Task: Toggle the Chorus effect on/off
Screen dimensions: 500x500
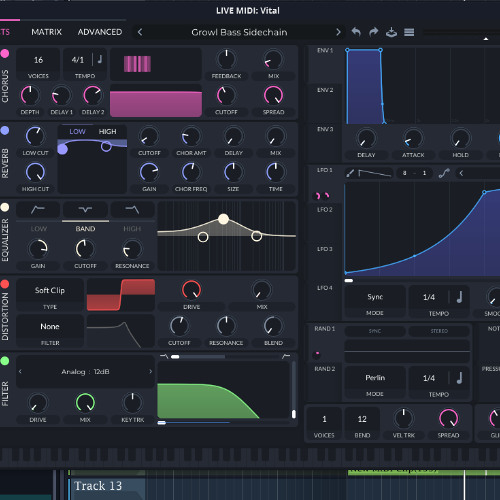Action: pyautogui.click(x=5, y=54)
